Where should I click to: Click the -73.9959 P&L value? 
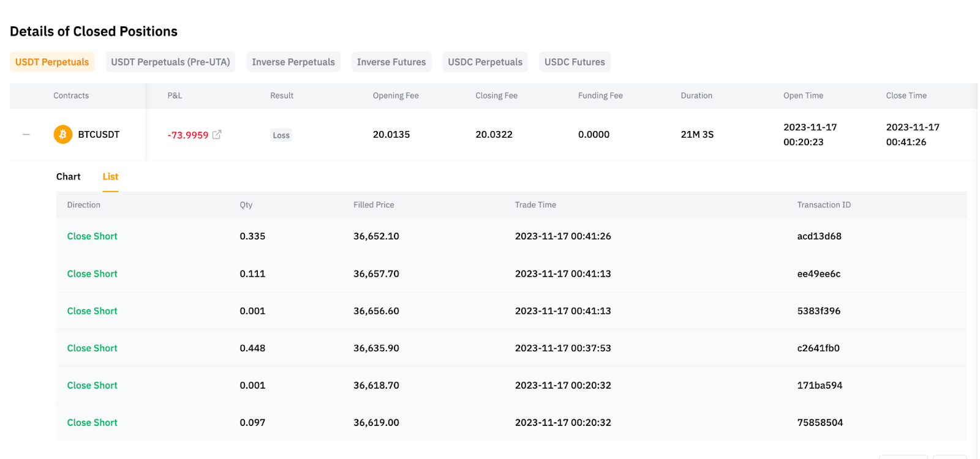tap(188, 135)
